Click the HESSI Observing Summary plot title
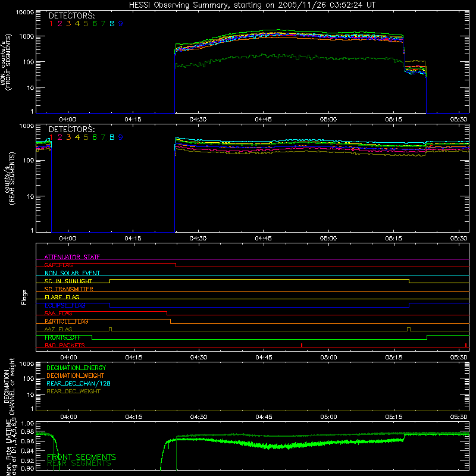 click(252, 5)
